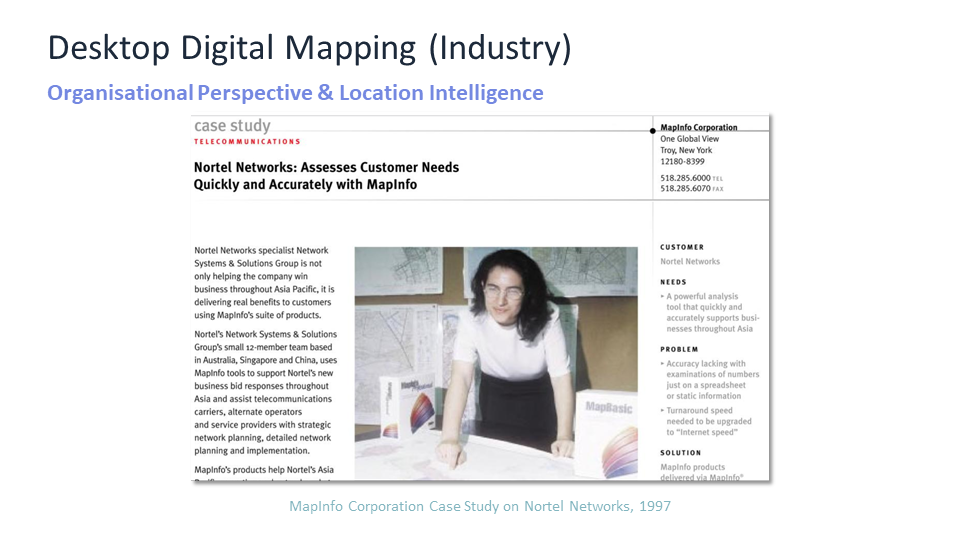Image resolution: width=960 pixels, height=540 pixels.
Task: Click the telephone number "518.285.6000"
Action: [x=685, y=178]
